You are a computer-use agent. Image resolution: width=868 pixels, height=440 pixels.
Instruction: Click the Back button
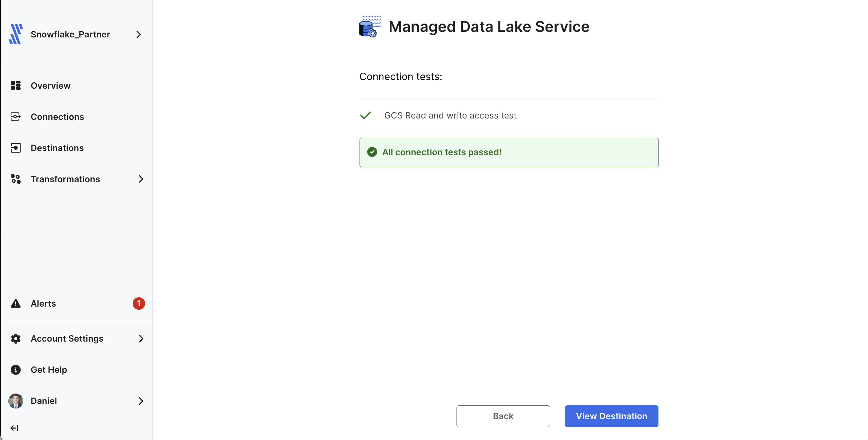coord(503,416)
